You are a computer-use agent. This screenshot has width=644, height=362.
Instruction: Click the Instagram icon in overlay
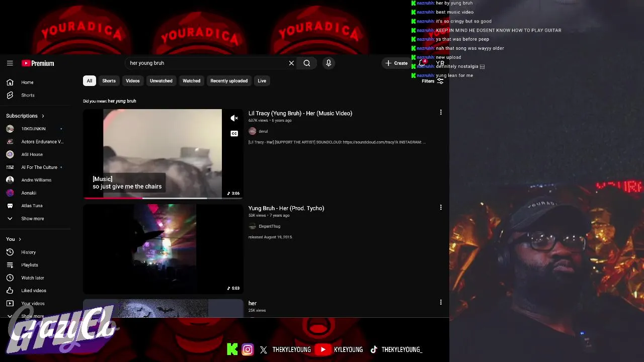(x=248, y=349)
